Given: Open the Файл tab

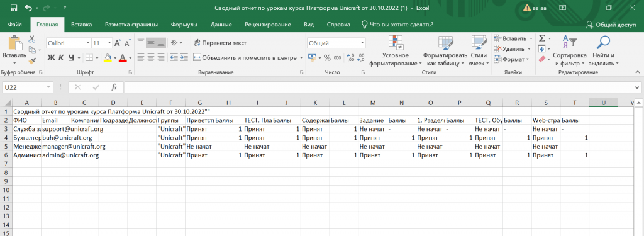Looking at the screenshot, I should pos(15,25).
